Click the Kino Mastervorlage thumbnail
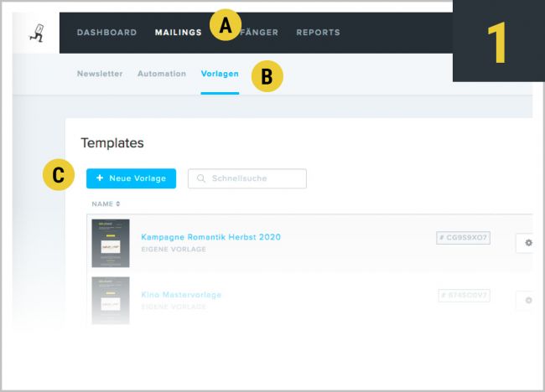Viewport: 545px width, 392px height. click(111, 299)
